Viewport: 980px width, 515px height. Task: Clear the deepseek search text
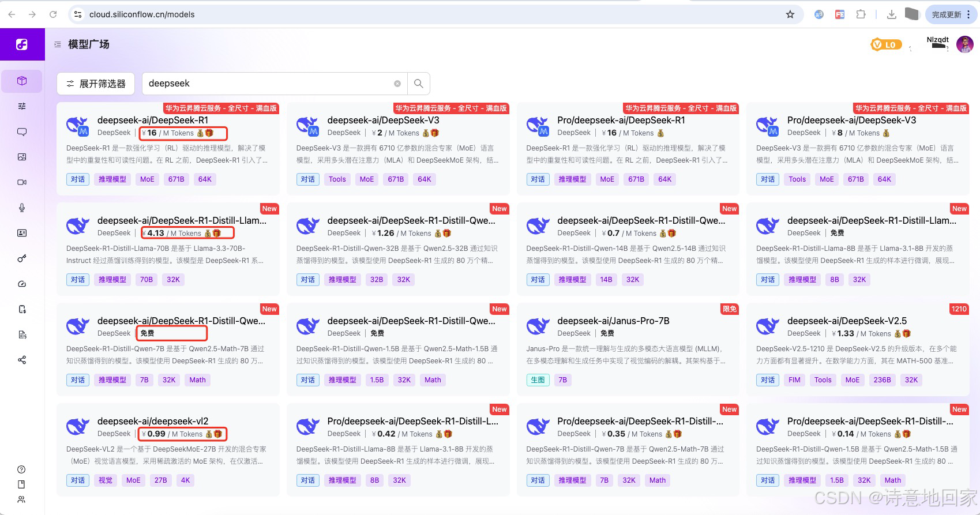tap(397, 84)
